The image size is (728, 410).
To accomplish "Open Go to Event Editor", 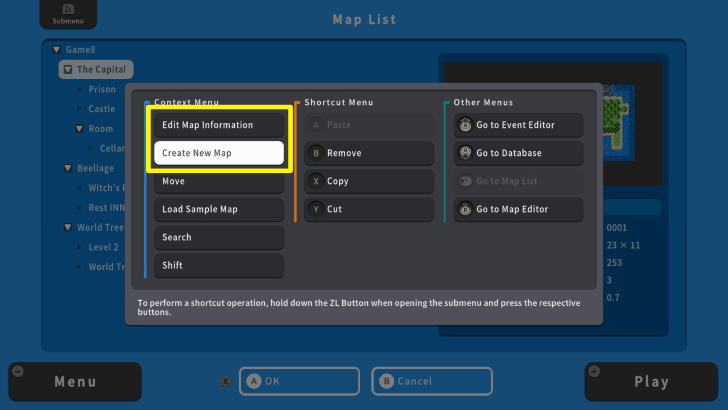I will (x=519, y=125).
